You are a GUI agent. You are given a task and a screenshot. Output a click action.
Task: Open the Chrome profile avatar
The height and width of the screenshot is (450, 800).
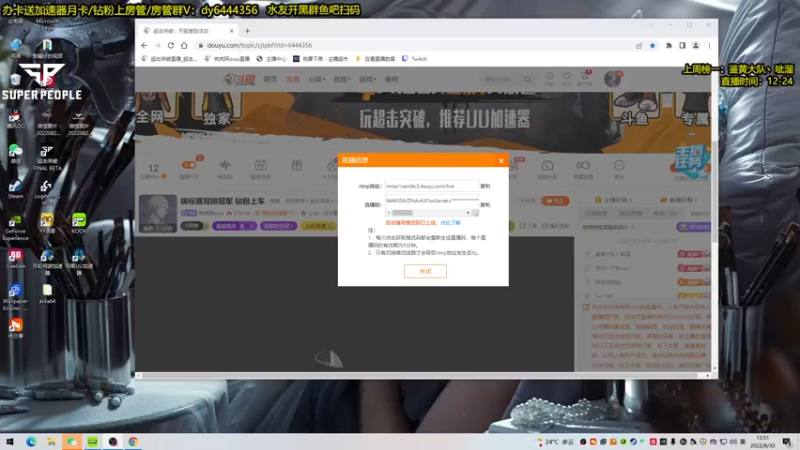tap(695, 45)
